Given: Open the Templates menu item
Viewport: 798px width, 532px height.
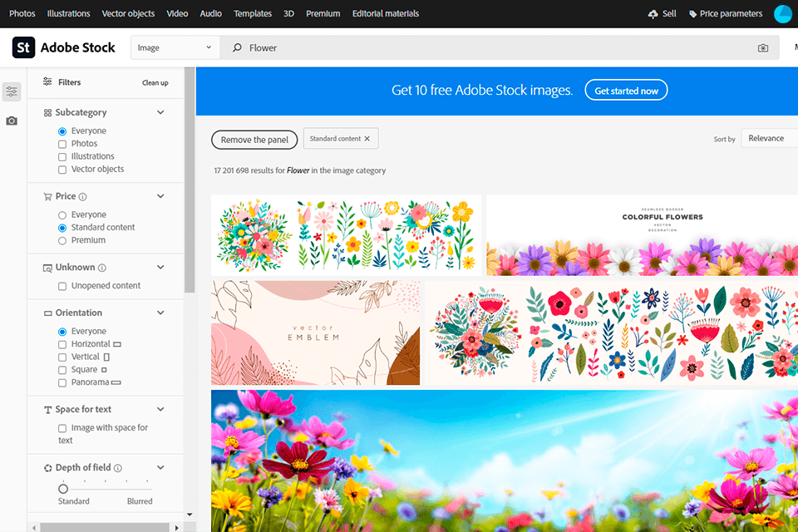Looking at the screenshot, I should (253, 13).
